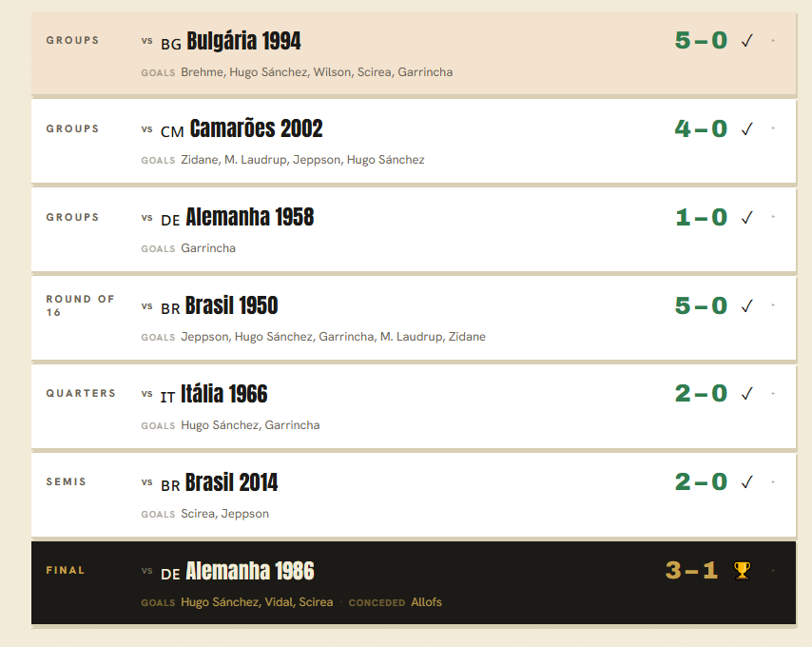
Task: Open the Alemanha 1986 final opponent title
Action: 250,571
